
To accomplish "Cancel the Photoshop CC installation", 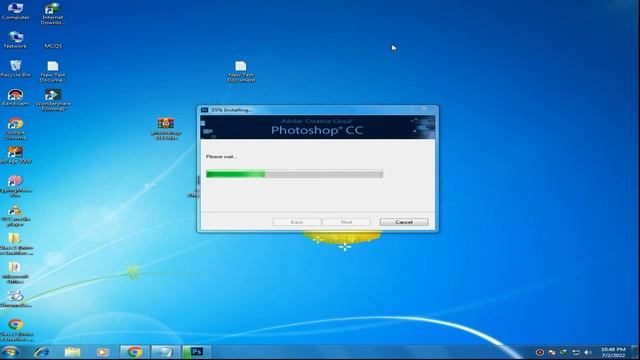I will (404, 222).
